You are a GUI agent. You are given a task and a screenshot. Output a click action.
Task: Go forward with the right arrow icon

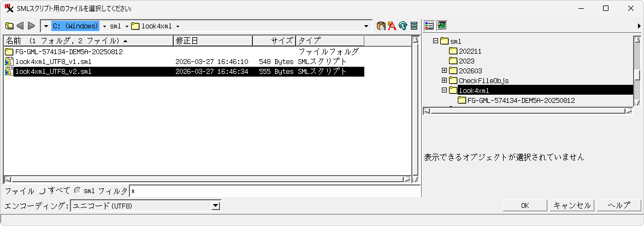(31, 26)
